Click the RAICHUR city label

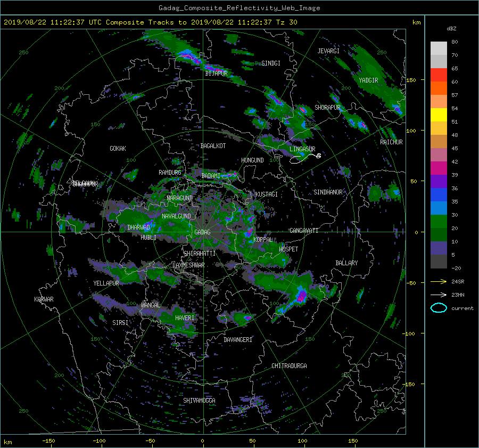coord(391,142)
